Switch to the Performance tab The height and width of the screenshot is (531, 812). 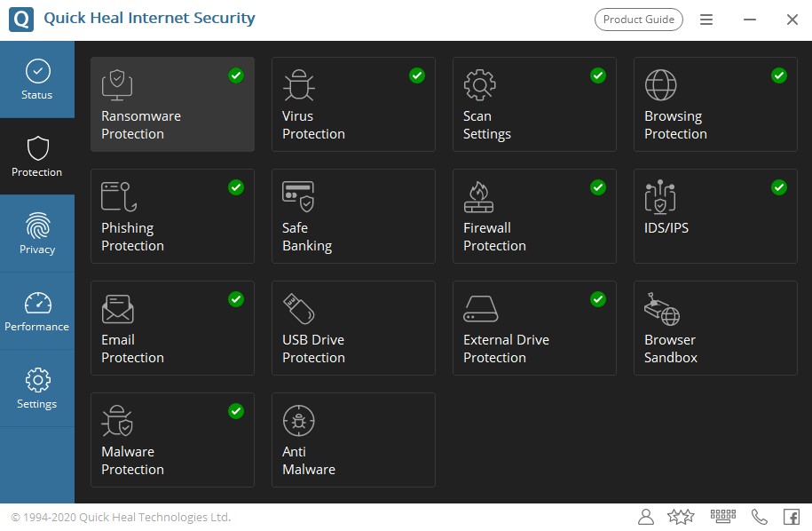(x=37, y=311)
